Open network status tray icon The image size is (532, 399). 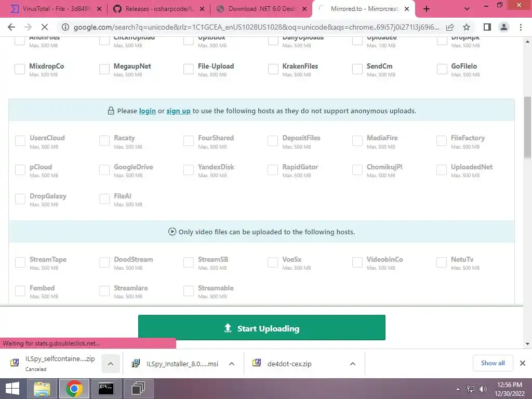tap(471, 389)
